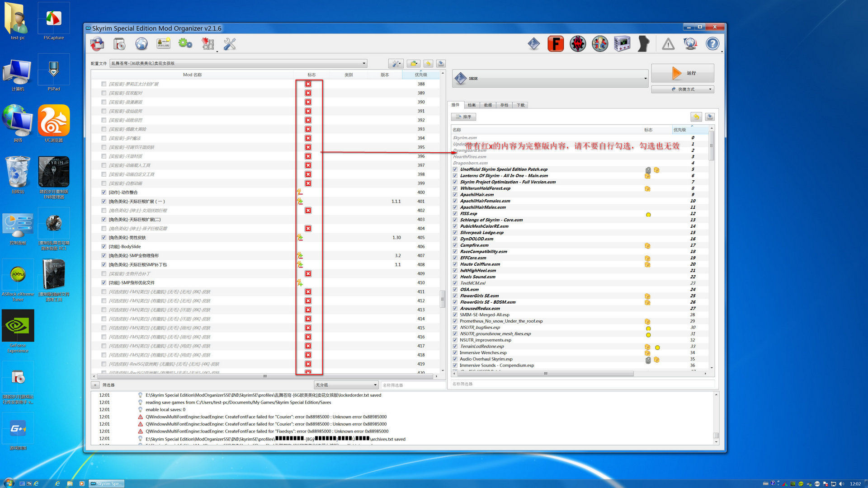The image size is (868, 488).
Task: Launch the red F FNIS shortcut icon
Action: (x=556, y=44)
